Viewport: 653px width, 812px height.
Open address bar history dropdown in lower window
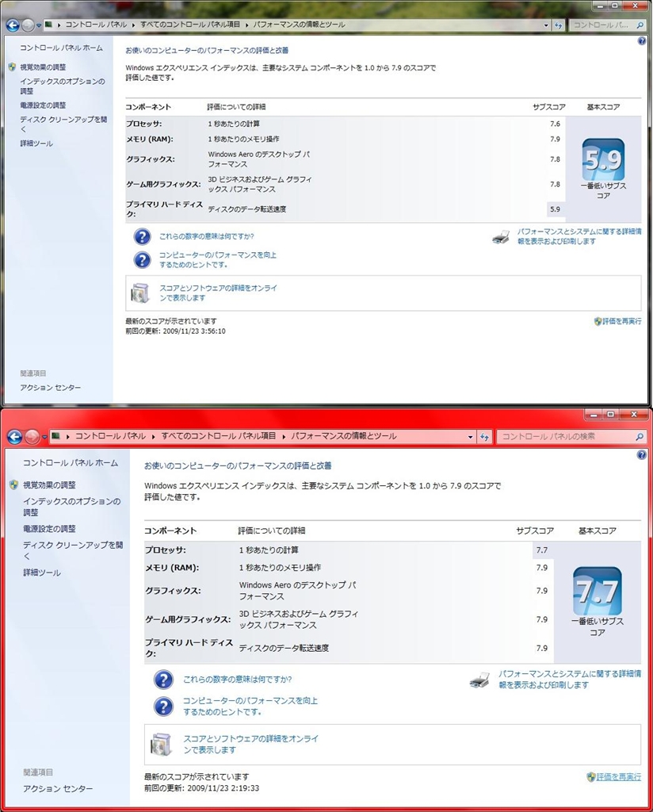point(471,437)
